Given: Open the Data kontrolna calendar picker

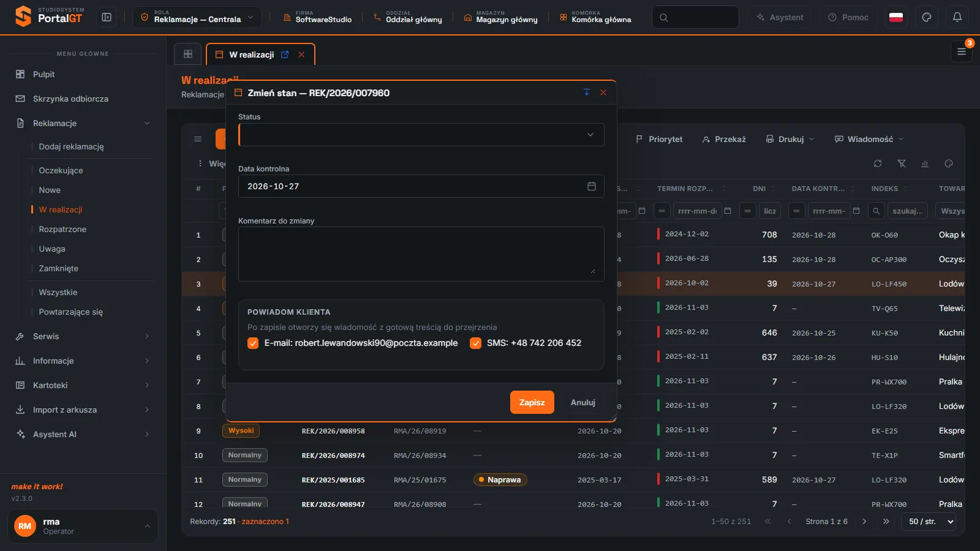Looking at the screenshot, I should [592, 186].
